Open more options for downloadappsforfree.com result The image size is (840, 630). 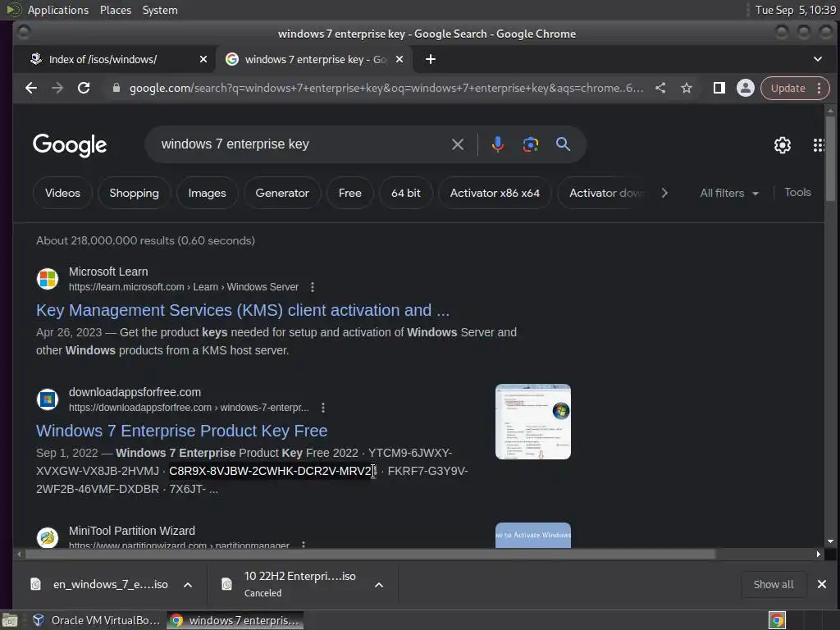323,408
